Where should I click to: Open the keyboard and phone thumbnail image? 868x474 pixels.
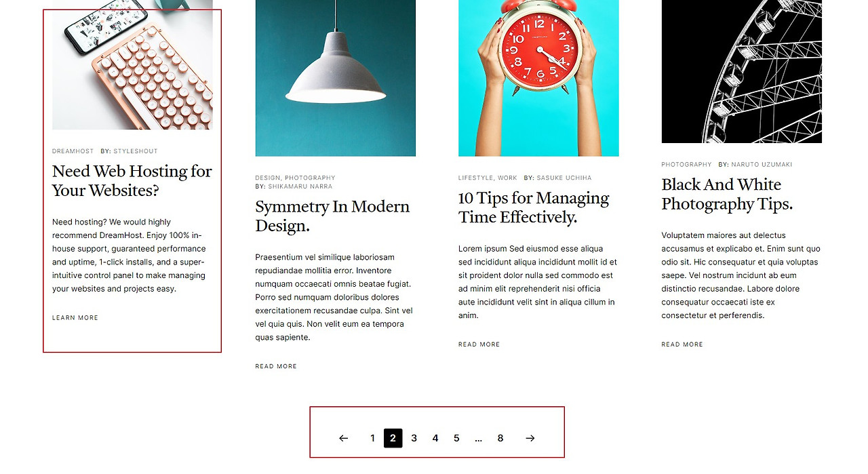pos(132,64)
